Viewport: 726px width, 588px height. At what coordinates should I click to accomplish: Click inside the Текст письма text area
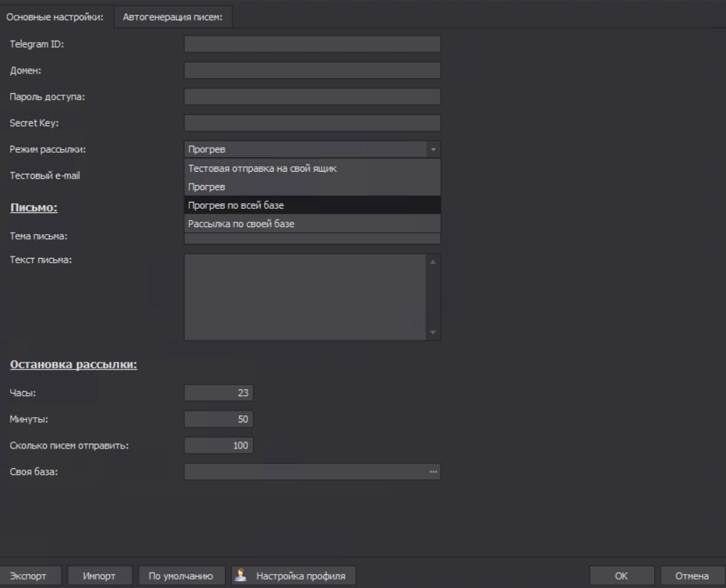pyautogui.click(x=305, y=297)
